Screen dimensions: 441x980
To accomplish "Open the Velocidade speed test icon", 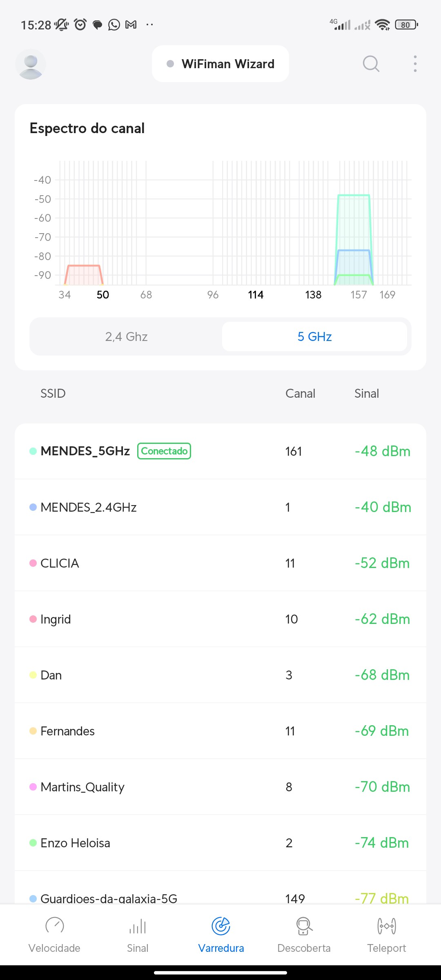I will pyautogui.click(x=54, y=926).
